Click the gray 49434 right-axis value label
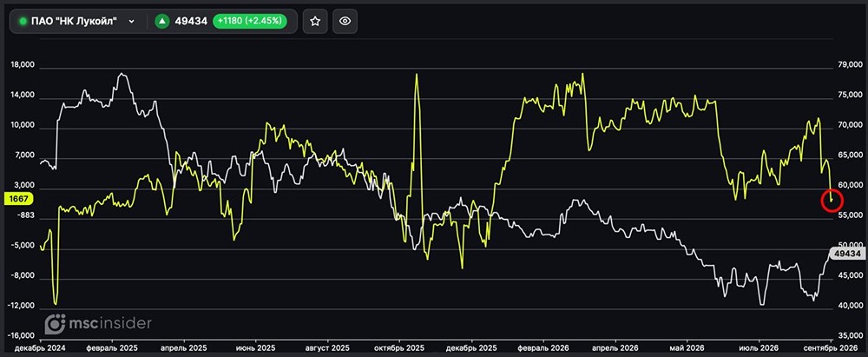 click(x=846, y=253)
